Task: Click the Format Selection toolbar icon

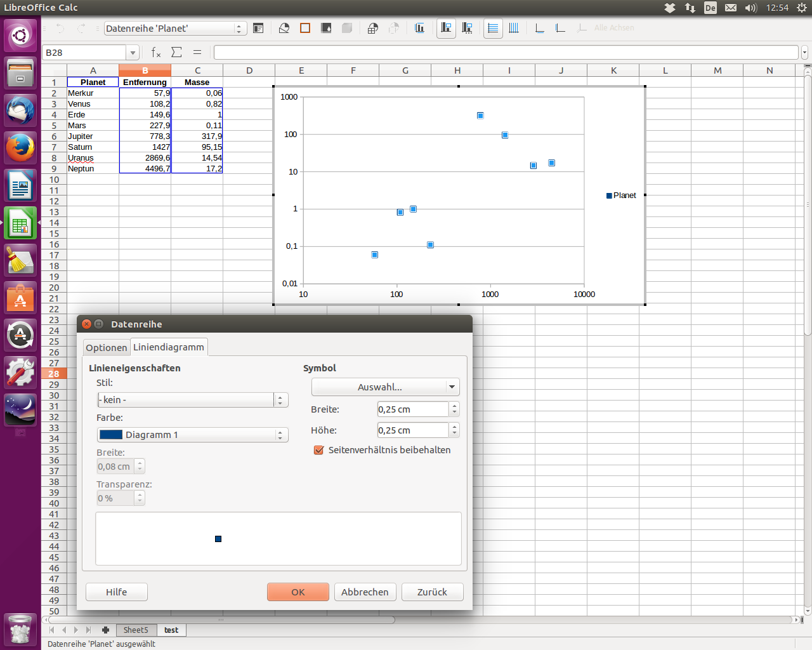Action: point(258,28)
